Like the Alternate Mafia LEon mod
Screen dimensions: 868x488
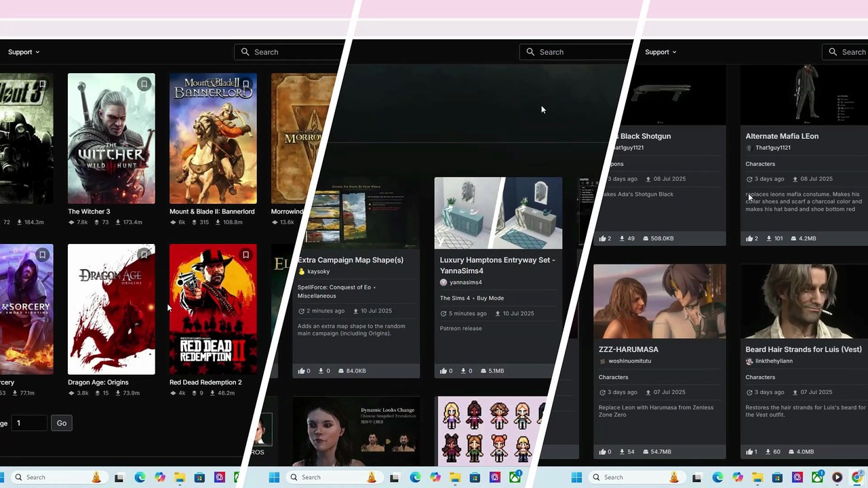click(750, 239)
